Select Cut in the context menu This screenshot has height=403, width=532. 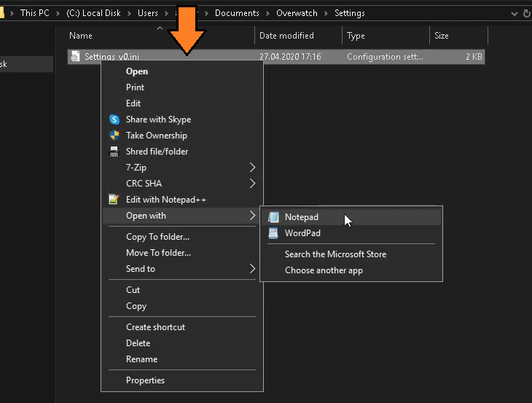(182, 290)
